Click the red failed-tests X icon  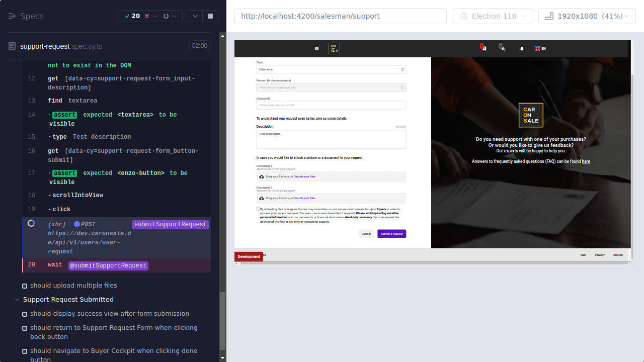[147, 16]
